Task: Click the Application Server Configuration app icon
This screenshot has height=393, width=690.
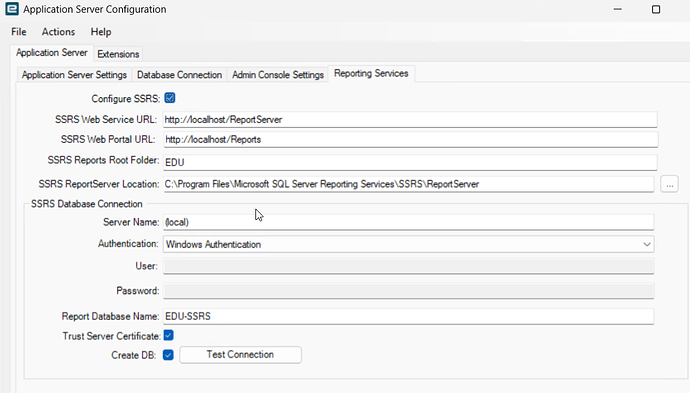Action: tap(12, 9)
